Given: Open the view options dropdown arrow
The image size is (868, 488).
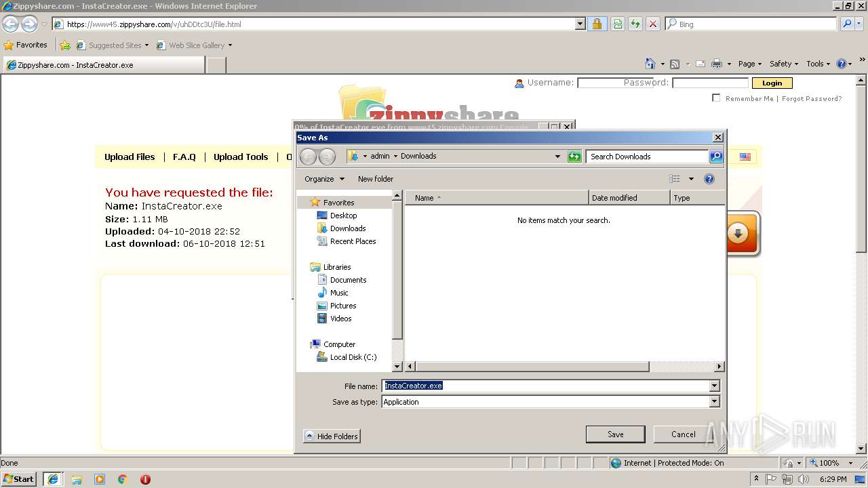Looking at the screenshot, I should click(x=691, y=179).
